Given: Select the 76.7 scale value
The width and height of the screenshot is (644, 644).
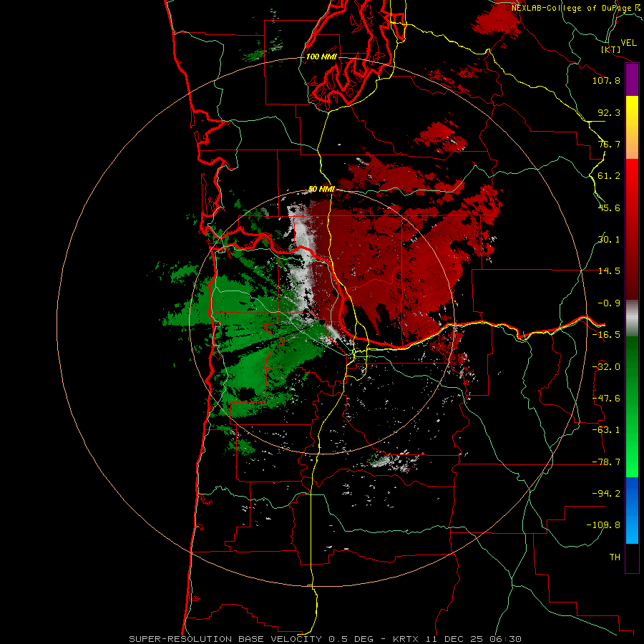Looking at the screenshot, I should click(609, 144).
